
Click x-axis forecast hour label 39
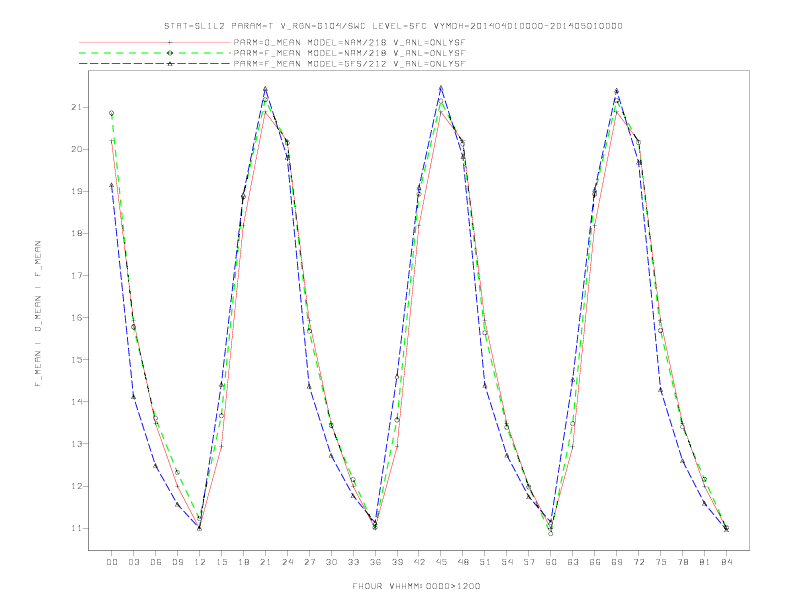coord(397,562)
